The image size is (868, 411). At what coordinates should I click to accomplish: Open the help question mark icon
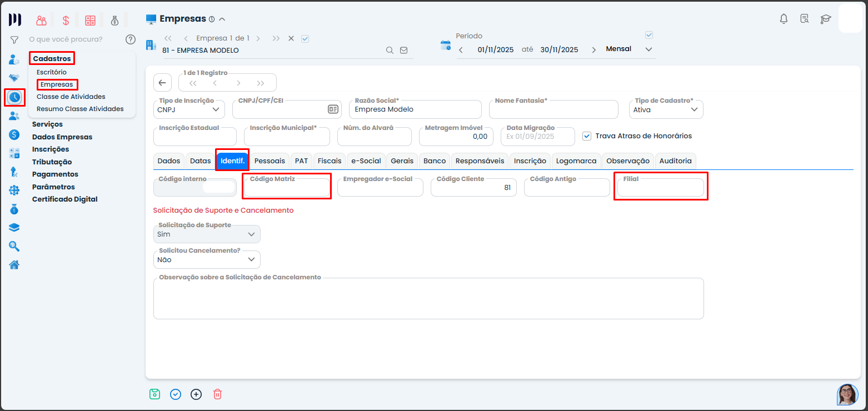131,39
